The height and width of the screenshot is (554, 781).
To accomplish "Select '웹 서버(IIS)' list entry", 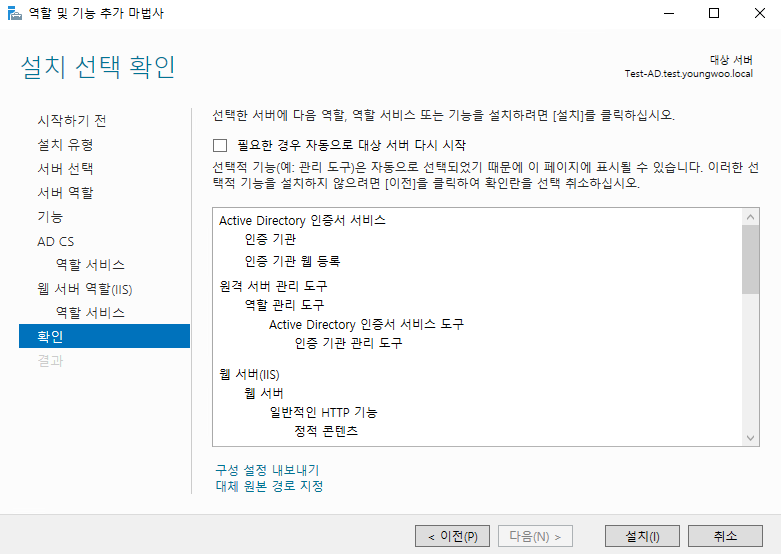I will tap(250, 375).
